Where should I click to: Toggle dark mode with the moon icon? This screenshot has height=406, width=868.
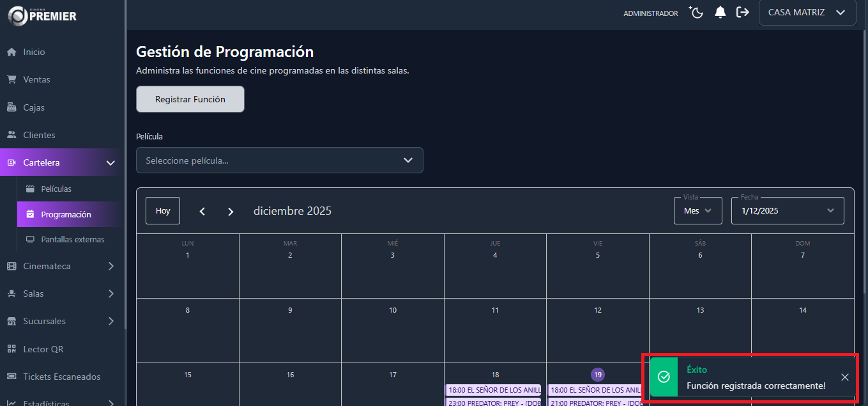pos(696,12)
